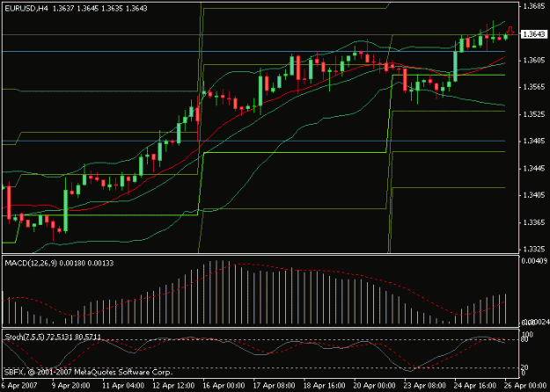Viewport: 550px width, 392px height.
Task: Click the Stochastic 20 level label
Action: tap(524, 367)
